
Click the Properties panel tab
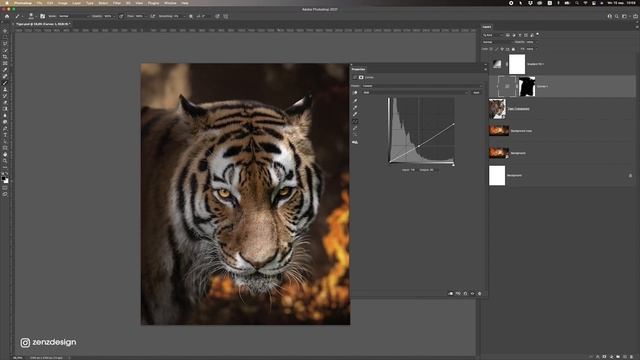358,69
